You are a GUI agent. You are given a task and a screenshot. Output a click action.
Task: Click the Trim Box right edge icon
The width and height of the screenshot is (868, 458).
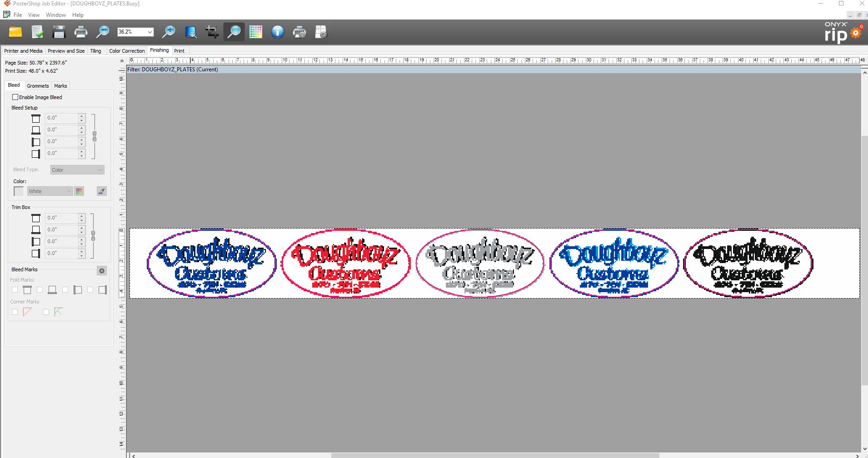(36, 254)
